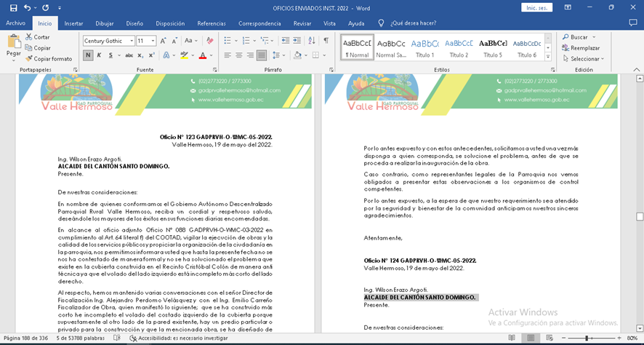Switch to the Referencias tab
This screenshot has height=345, width=644.
coord(212,23)
